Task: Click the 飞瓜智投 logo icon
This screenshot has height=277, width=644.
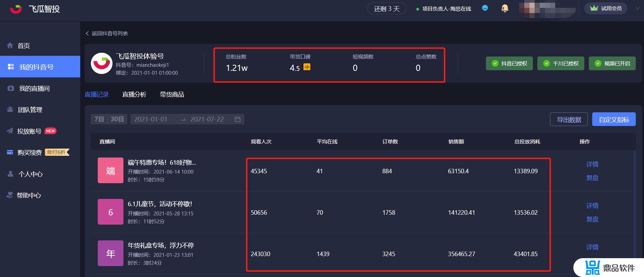Action: coord(16,9)
